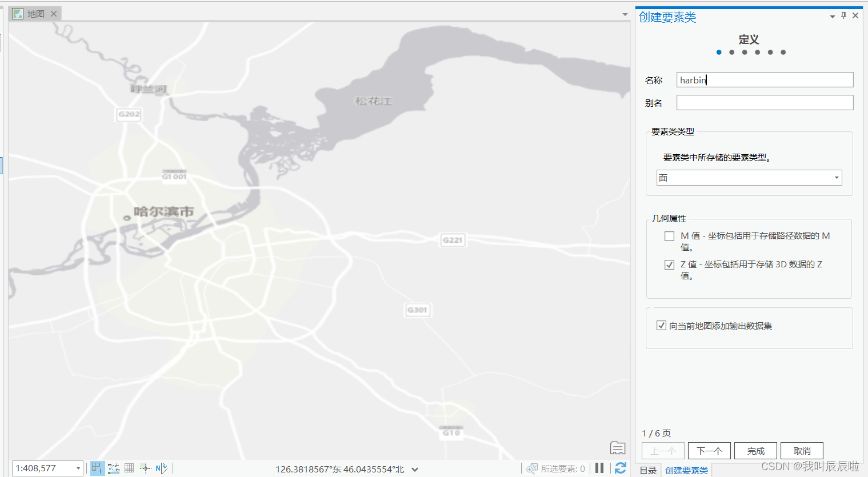
Task: Expand the coordinate display format chevron
Action: pos(415,470)
